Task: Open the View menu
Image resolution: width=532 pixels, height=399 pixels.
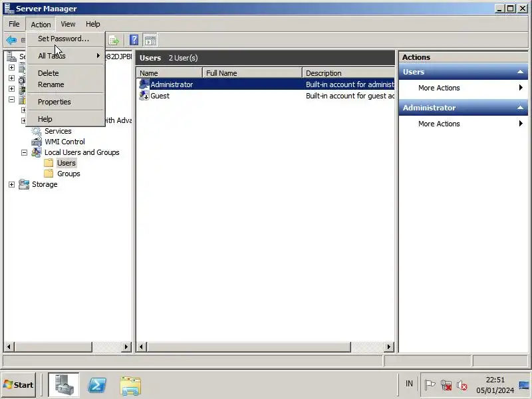Action: [68, 24]
